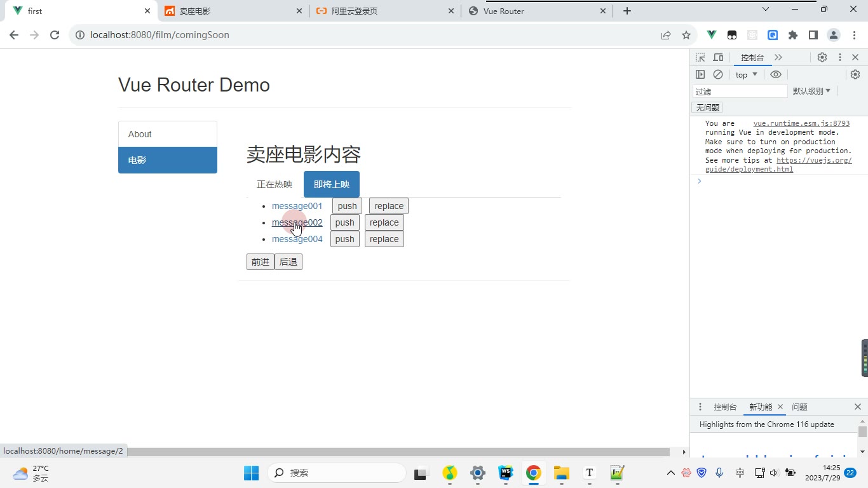
Task: Show hidden system tray icons
Action: tap(670, 473)
